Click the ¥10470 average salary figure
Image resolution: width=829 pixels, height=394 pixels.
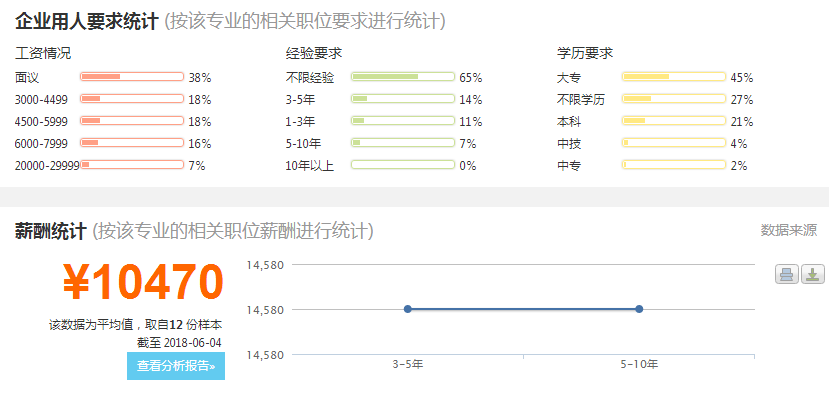click(x=143, y=283)
